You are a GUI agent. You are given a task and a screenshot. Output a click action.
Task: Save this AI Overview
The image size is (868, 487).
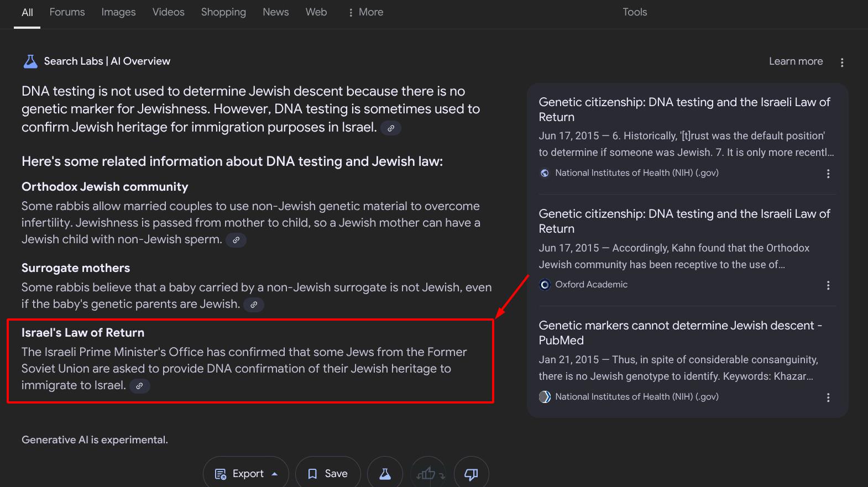tap(328, 474)
